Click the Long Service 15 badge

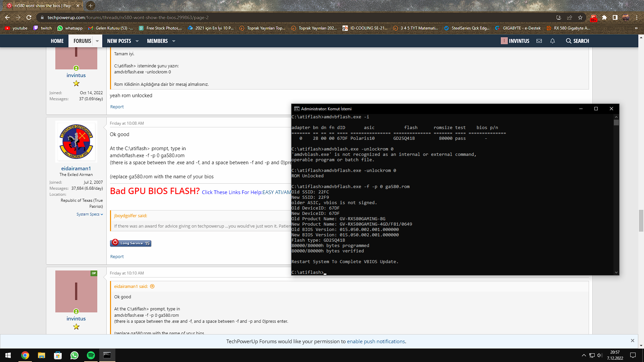click(x=130, y=243)
